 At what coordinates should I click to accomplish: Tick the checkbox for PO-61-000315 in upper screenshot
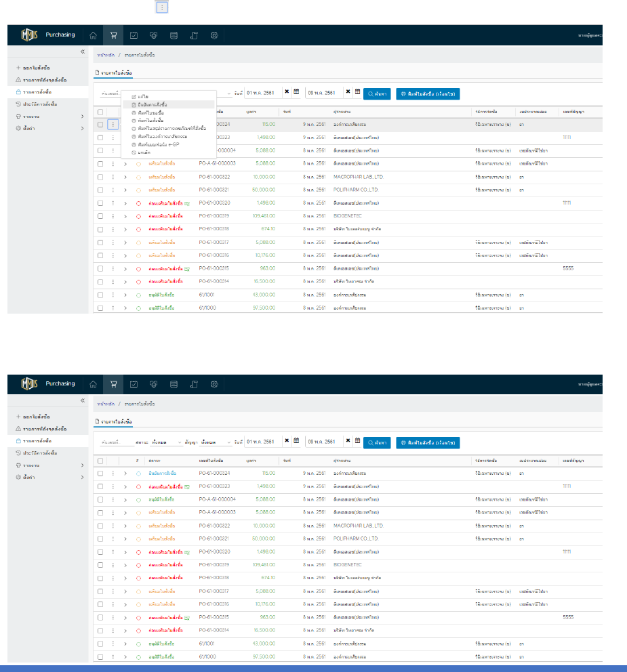click(x=100, y=269)
